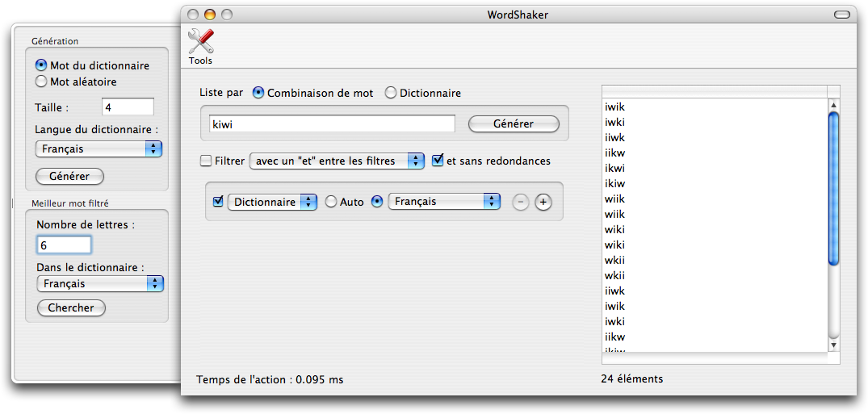The width and height of the screenshot is (868, 414).
Task: Click the kiwi word input field
Action: click(332, 123)
